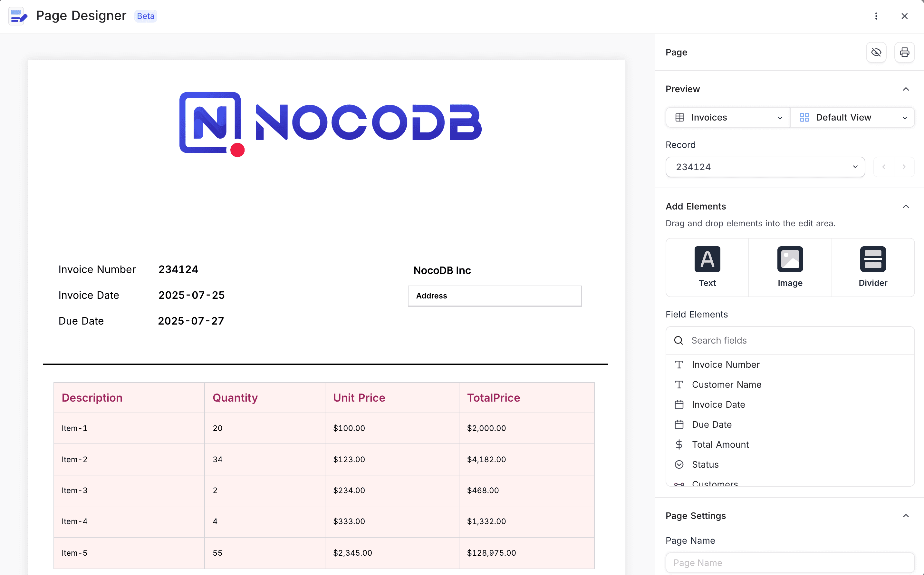This screenshot has width=924, height=575.
Task: Open the Default View dropdown
Action: (852, 118)
